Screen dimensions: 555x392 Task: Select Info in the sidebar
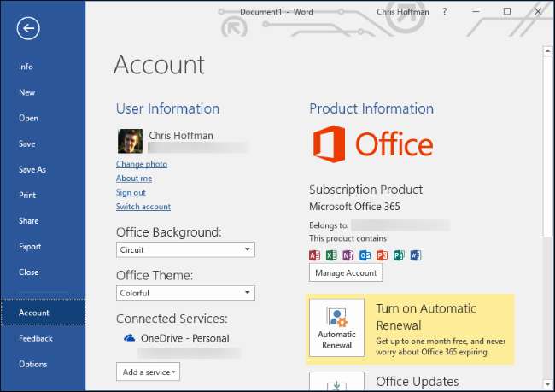pos(26,67)
